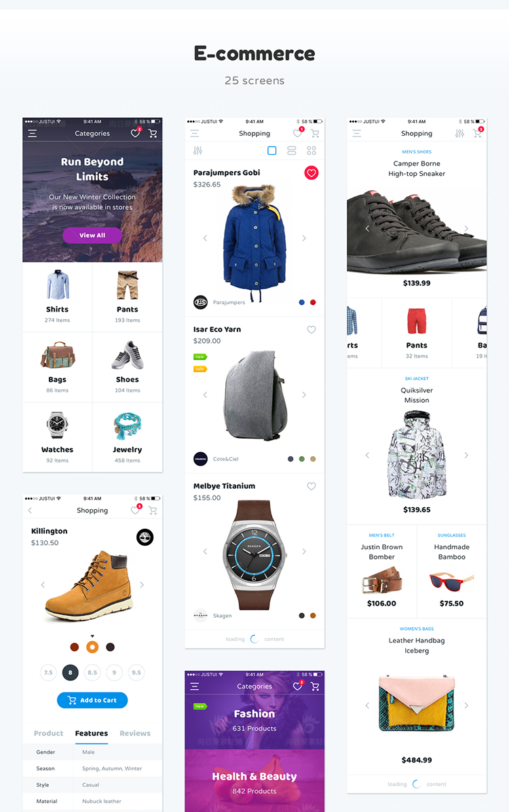Image resolution: width=509 pixels, height=812 pixels.
Task: Select the single-card view layout icon
Action: click(x=272, y=151)
